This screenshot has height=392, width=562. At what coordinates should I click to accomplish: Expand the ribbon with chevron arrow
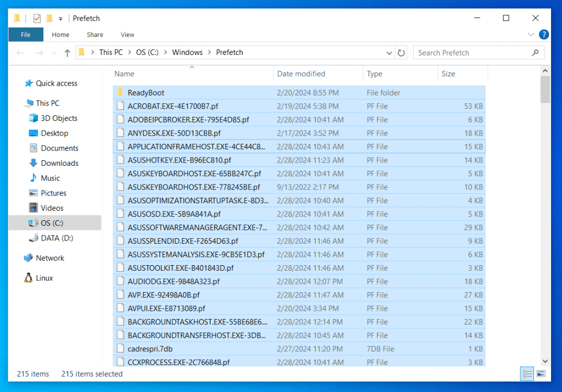pos(531,35)
